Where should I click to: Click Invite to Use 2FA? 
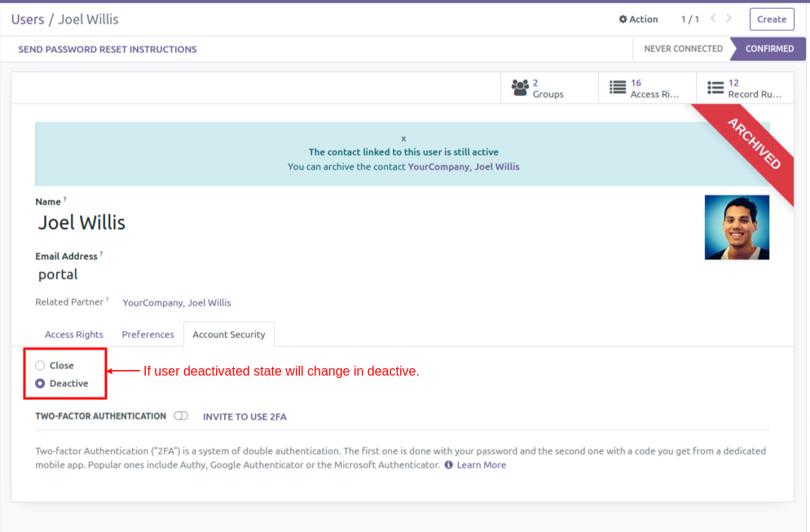244,417
